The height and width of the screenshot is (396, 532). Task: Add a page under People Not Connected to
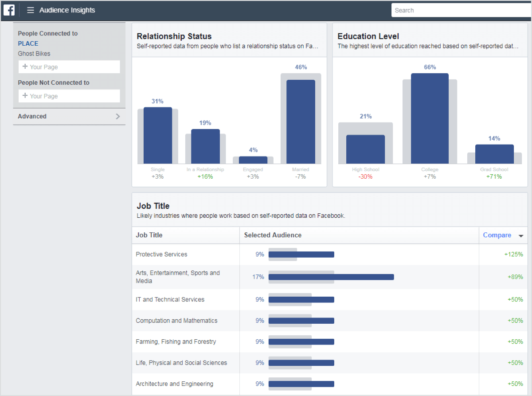click(69, 96)
